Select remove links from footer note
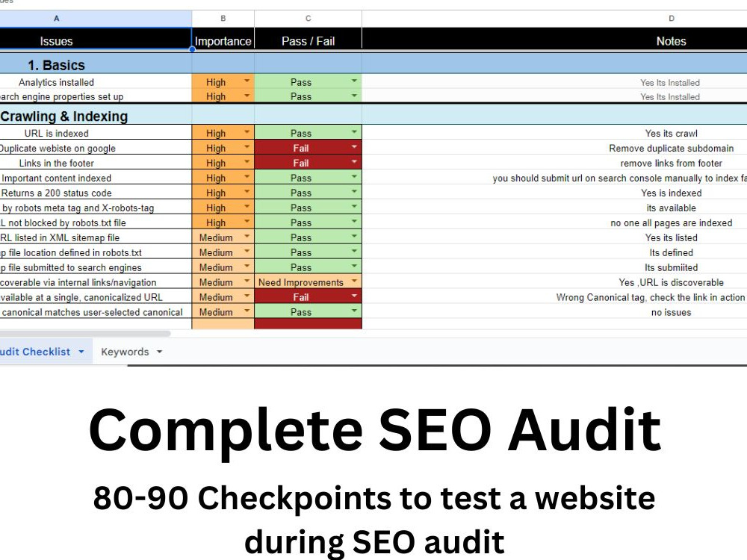This screenshot has width=747, height=560. (554, 163)
